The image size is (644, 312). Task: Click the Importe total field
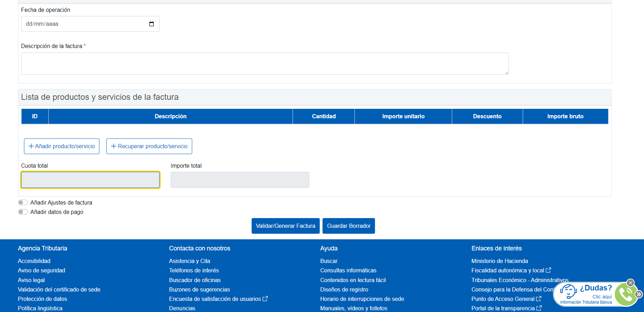pos(240,180)
